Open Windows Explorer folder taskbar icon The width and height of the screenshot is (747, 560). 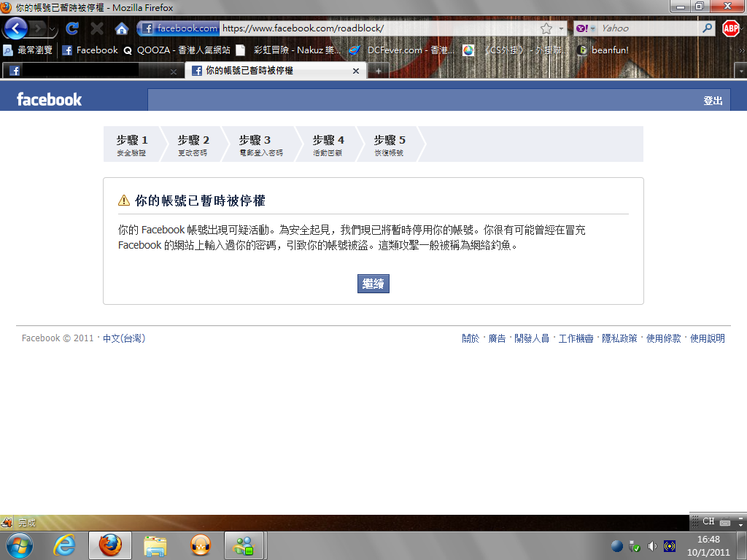[x=155, y=545]
